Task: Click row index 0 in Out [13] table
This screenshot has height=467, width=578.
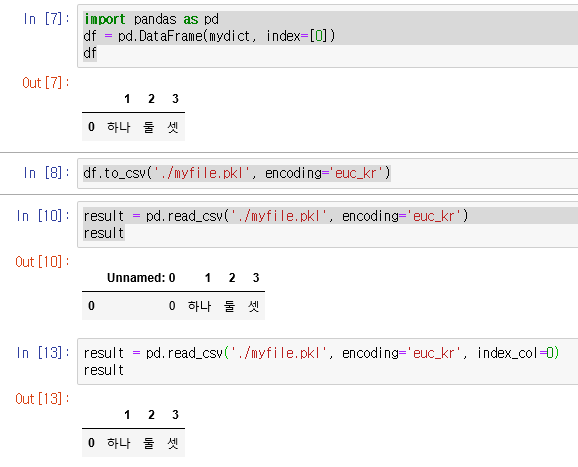Action: tap(91, 443)
